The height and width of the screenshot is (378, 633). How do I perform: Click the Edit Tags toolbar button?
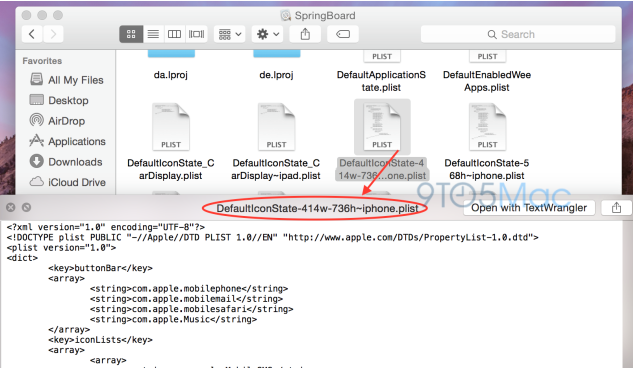(343, 34)
